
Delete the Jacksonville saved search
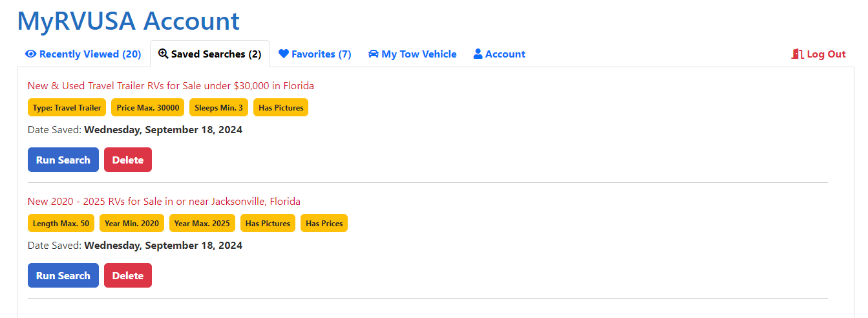tap(128, 275)
